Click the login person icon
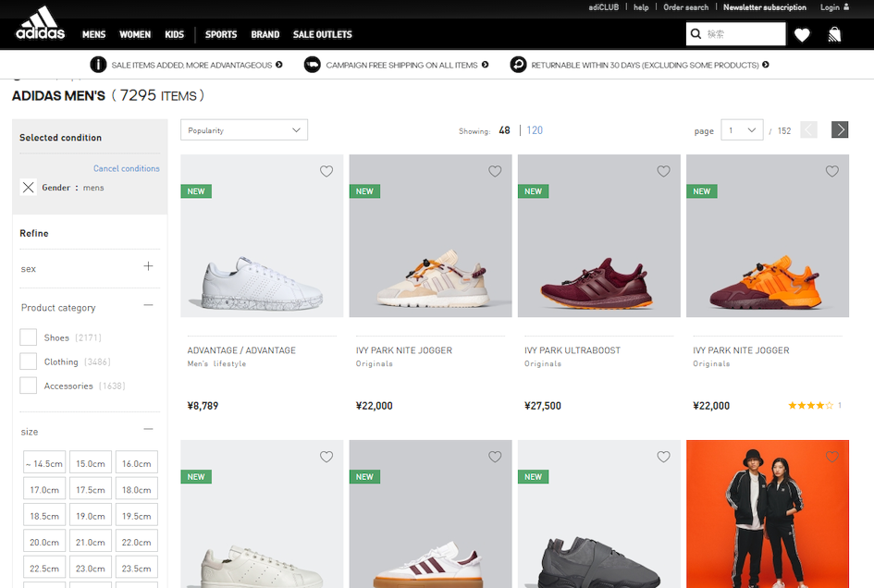 [846, 7]
